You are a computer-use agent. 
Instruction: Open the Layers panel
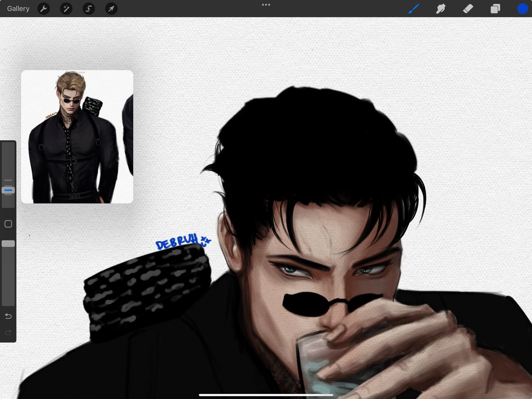[495, 8]
